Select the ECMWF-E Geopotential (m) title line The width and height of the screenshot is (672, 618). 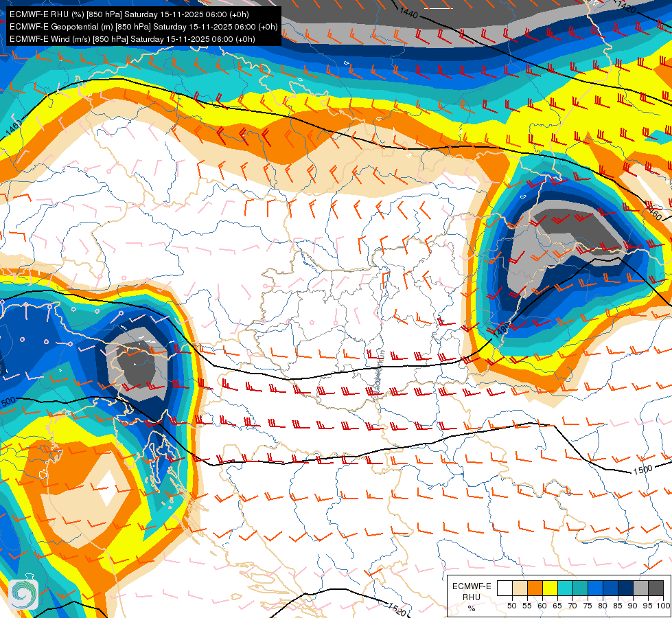(x=143, y=27)
